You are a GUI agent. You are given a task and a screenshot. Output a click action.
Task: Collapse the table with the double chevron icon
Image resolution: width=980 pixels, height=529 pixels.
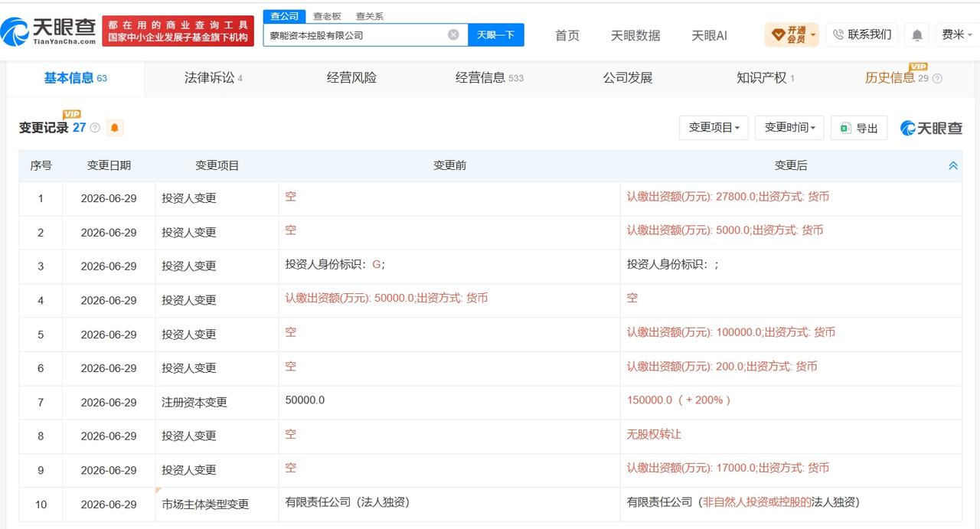(x=953, y=165)
